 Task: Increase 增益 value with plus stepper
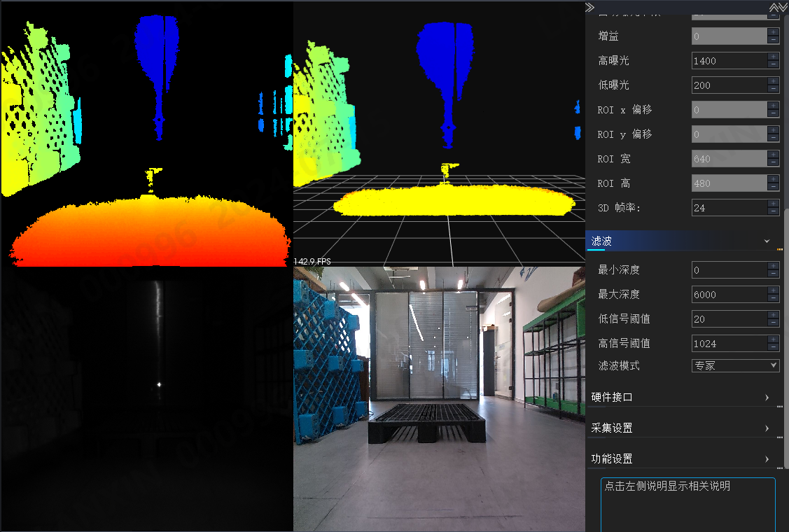774,33
